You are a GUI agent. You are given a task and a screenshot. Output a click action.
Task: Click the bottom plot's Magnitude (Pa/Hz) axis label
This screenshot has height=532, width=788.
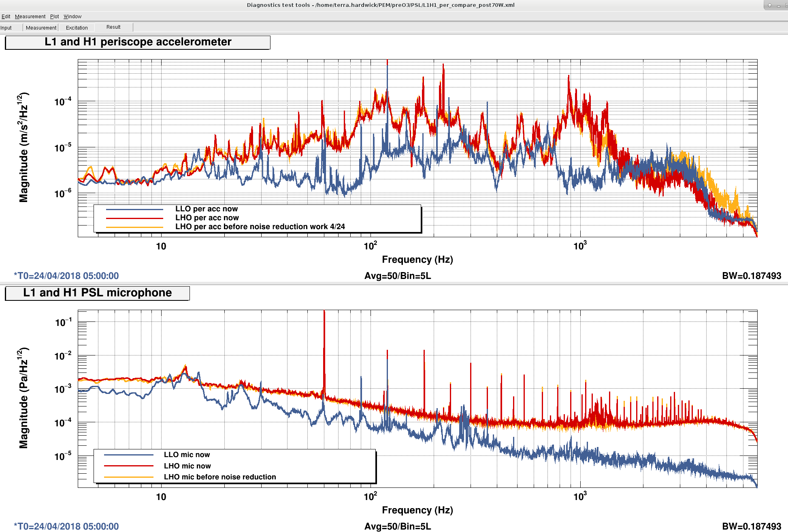pos(23,398)
